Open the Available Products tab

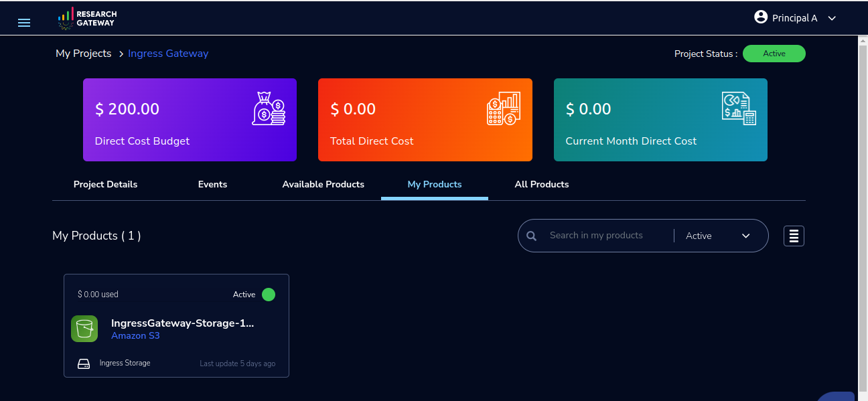(323, 184)
